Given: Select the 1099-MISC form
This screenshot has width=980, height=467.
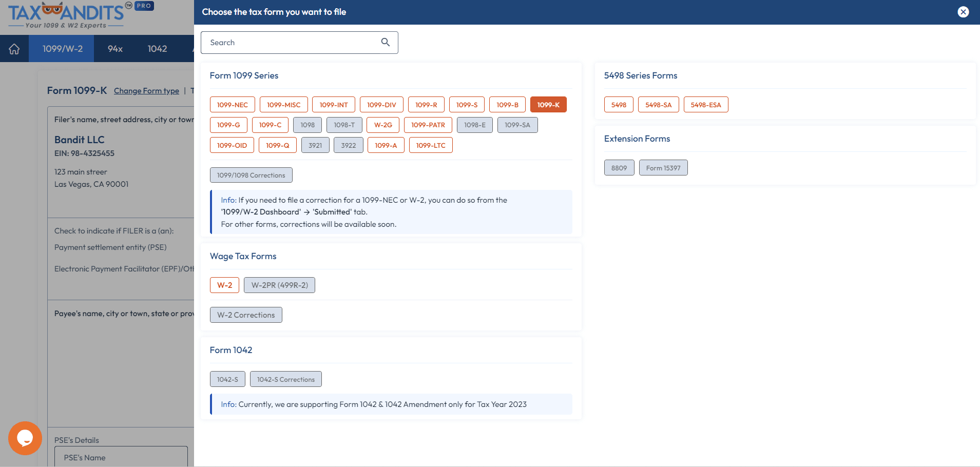Looking at the screenshot, I should (x=284, y=105).
